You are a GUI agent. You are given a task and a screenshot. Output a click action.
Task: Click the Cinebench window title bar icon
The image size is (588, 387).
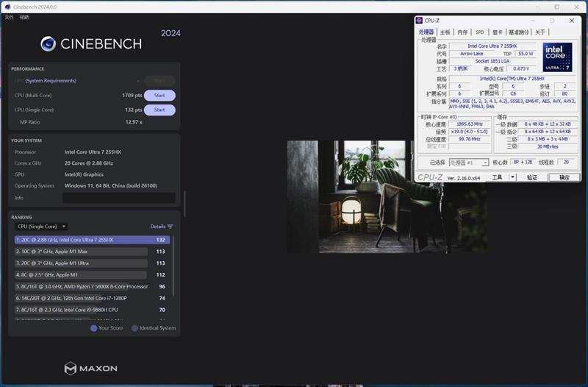pos(7,7)
